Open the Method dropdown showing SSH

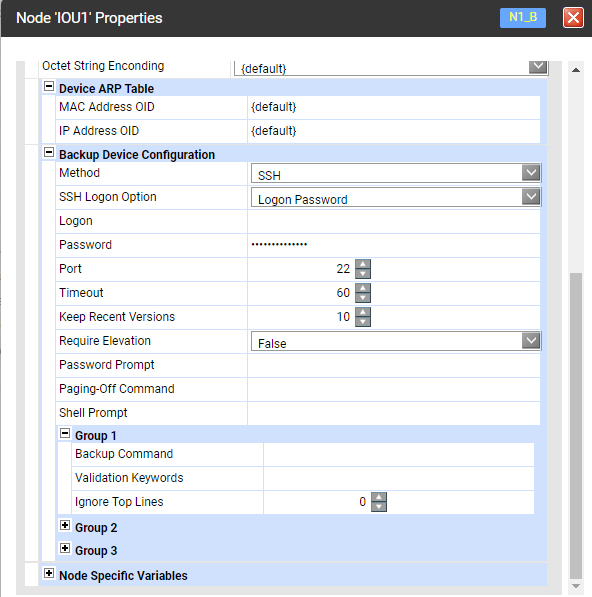[x=531, y=173]
